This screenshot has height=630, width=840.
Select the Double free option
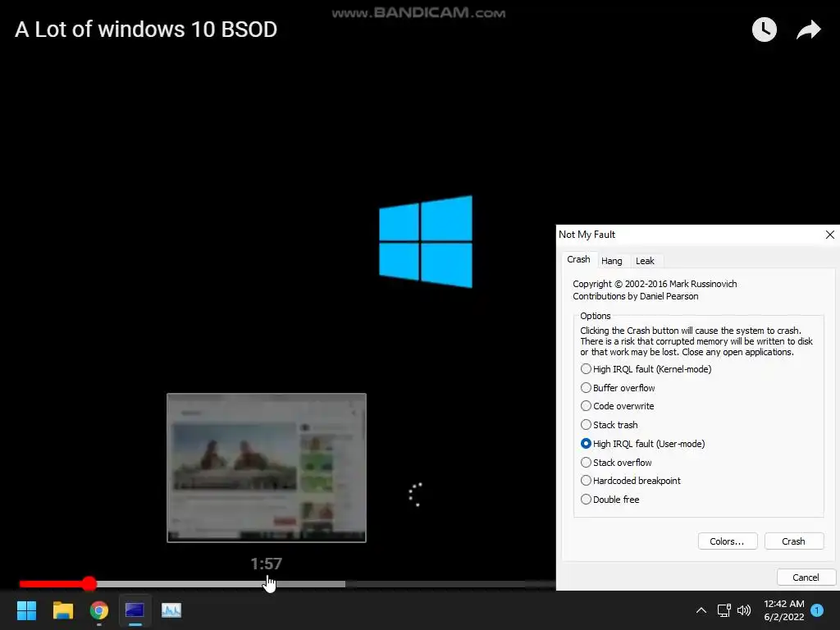click(x=609, y=500)
